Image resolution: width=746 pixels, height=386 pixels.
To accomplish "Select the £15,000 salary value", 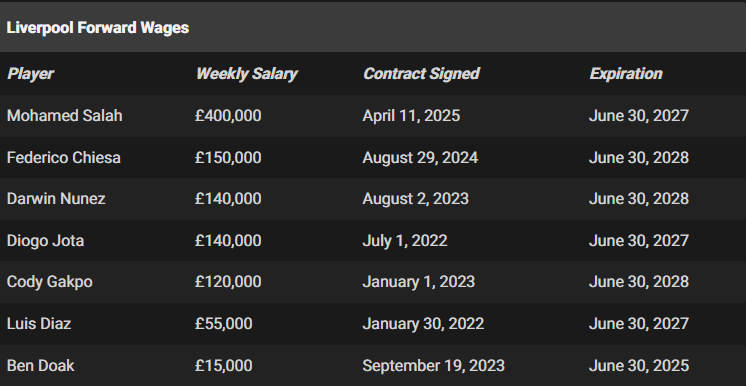I will coord(224,366).
